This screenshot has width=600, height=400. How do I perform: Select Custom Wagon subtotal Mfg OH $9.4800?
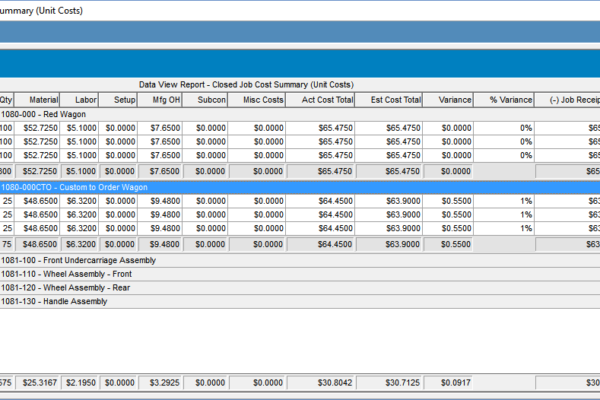pos(160,244)
